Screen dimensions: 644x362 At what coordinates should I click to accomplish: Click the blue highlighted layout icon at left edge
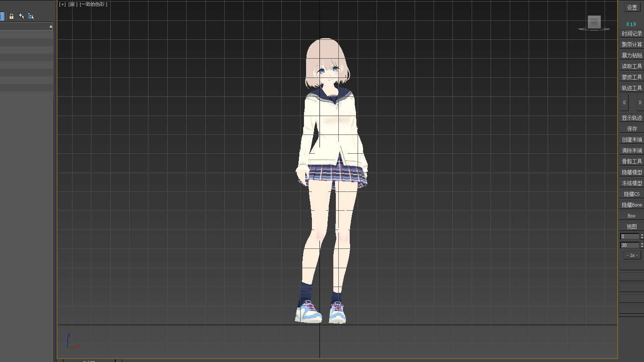[2, 16]
